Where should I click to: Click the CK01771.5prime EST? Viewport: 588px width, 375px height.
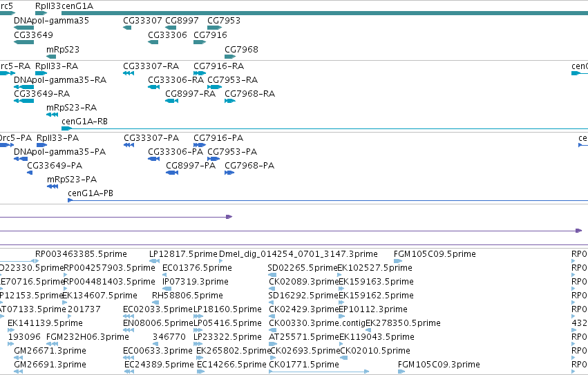tap(319, 372)
